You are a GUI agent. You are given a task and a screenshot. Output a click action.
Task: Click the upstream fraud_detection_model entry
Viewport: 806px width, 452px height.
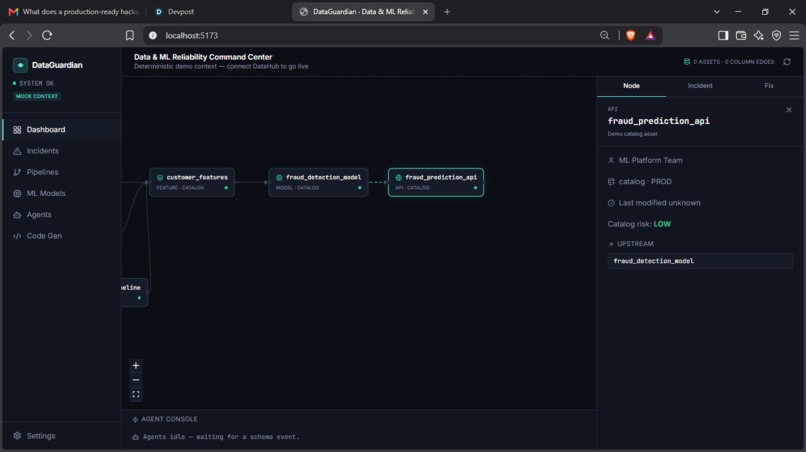[700, 261]
